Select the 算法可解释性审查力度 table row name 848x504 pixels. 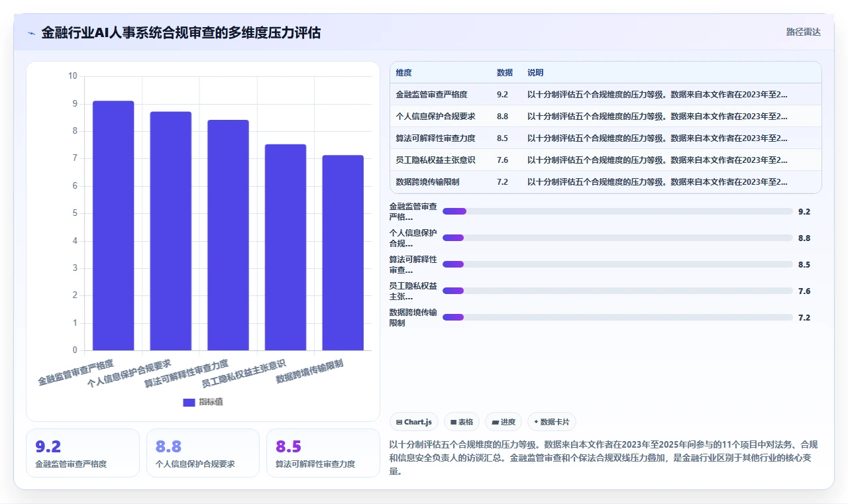point(435,138)
